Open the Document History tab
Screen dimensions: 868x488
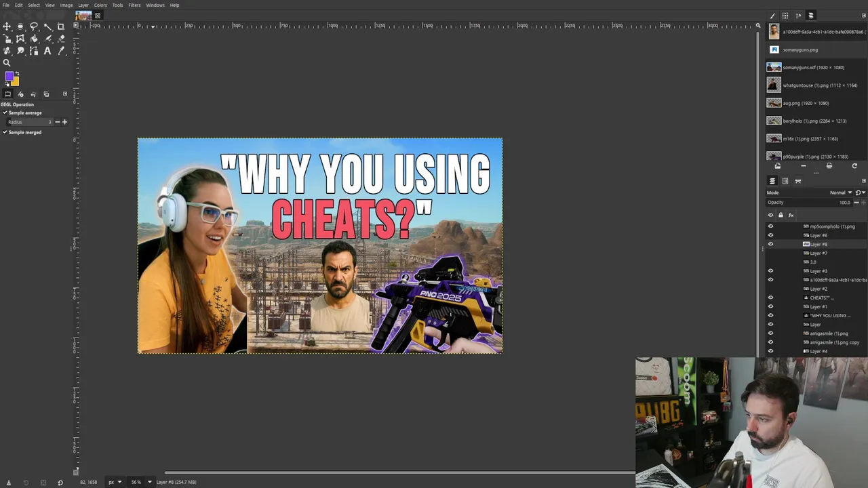811,16
